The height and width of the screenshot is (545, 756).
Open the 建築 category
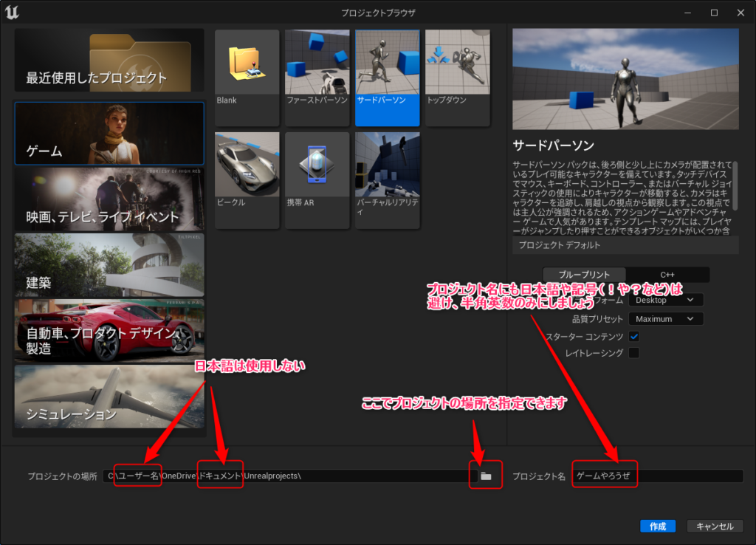pos(109,264)
